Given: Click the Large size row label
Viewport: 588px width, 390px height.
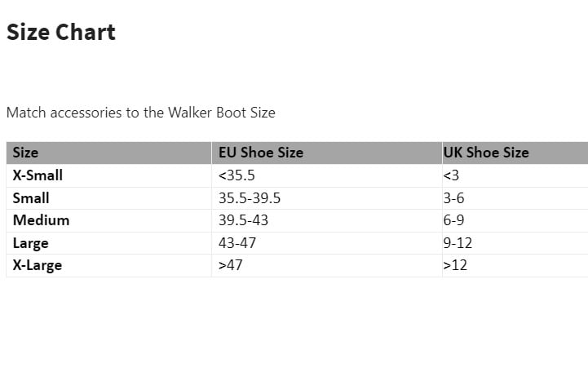Looking at the screenshot, I should 30,243.
